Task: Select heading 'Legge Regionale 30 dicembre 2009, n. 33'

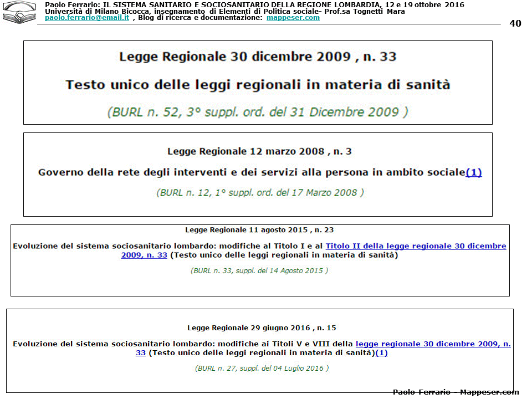Action: coord(258,57)
